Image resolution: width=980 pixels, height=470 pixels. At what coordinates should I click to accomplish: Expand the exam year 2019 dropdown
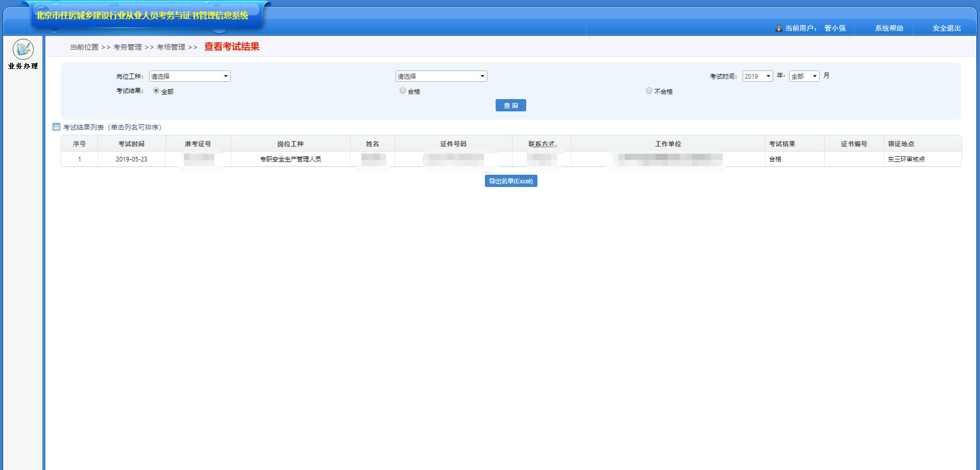pyautogui.click(x=757, y=76)
